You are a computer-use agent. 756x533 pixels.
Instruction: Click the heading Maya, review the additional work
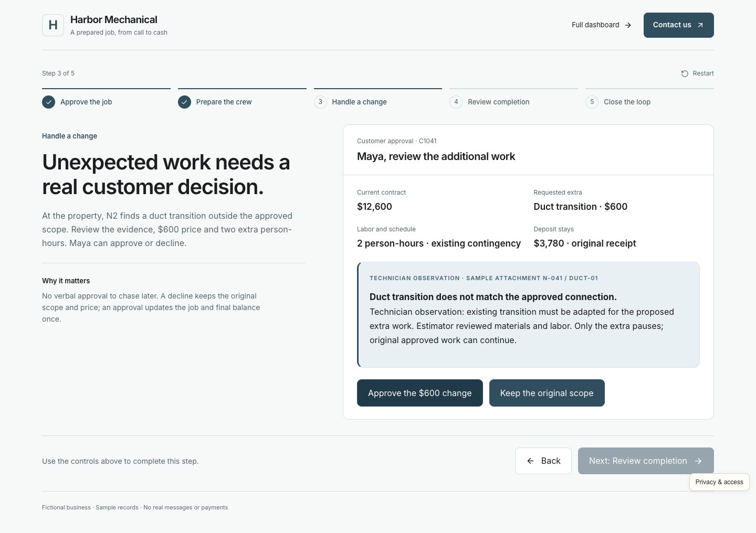(436, 156)
